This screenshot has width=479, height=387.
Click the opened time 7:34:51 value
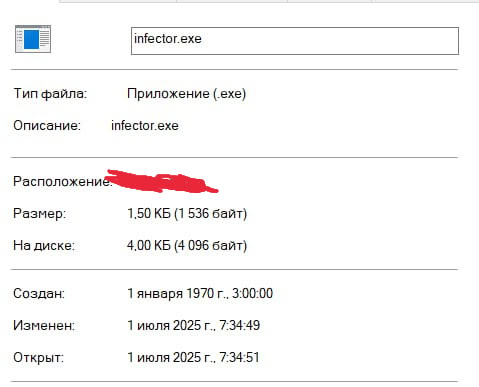239,358
